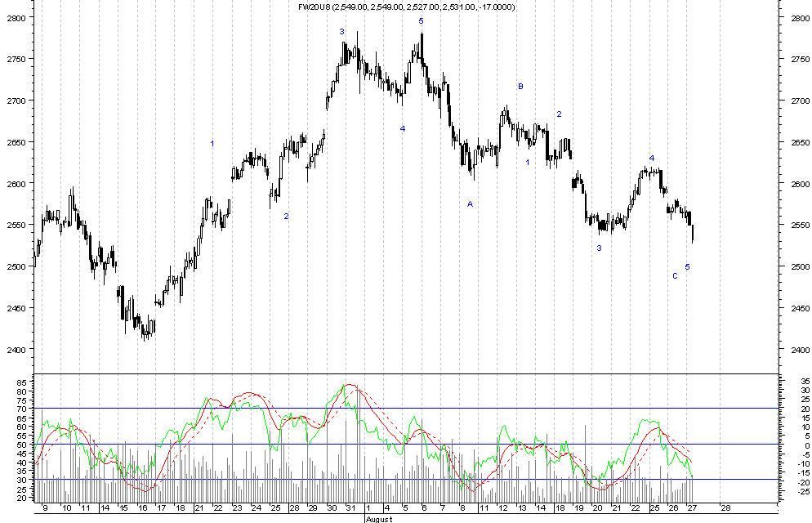Image resolution: width=812 pixels, height=523 pixels.
Task: Click the FW20U8 chart title text
Action: tap(407, 7)
